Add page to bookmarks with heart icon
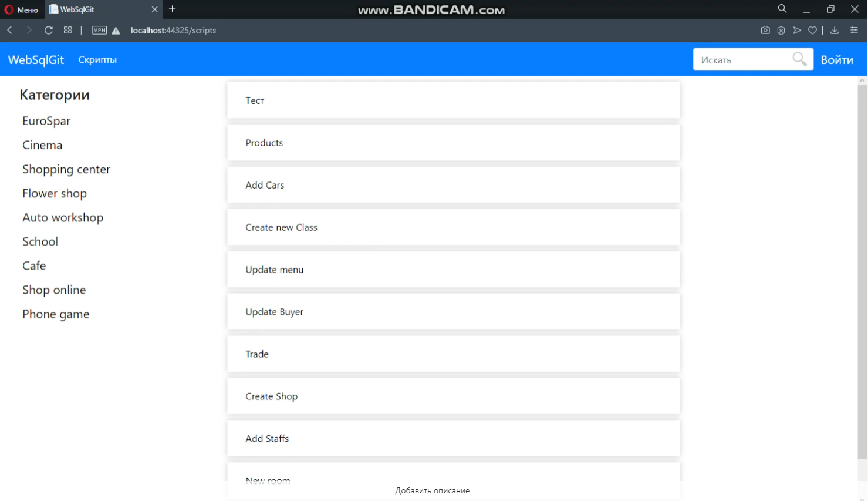The image size is (868, 501). (812, 31)
